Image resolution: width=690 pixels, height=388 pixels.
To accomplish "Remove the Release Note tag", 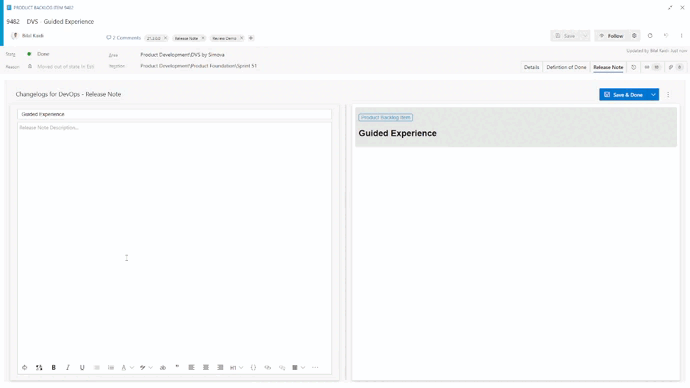I will tap(203, 38).
